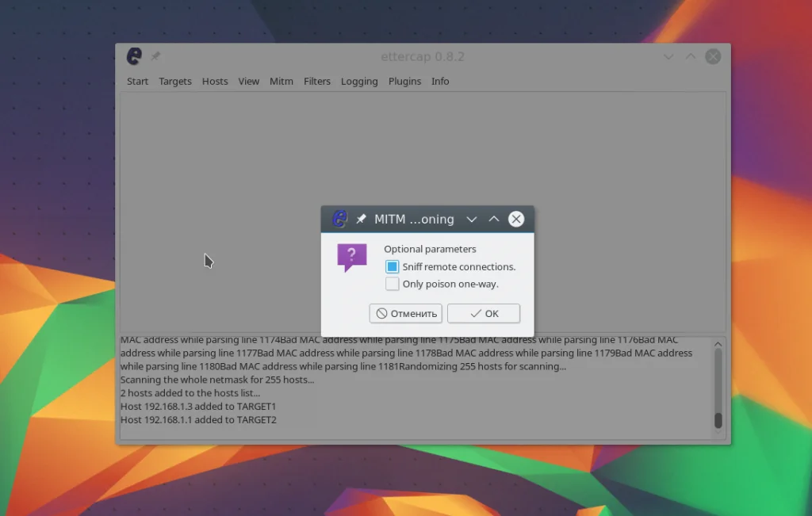
Task: Close the ettercap 0.8.2 main window
Action: click(713, 56)
